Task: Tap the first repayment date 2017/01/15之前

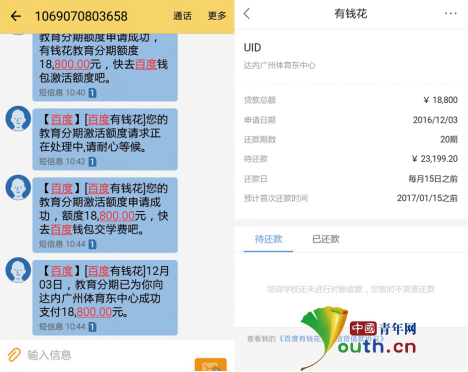Action: [x=427, y=198]
